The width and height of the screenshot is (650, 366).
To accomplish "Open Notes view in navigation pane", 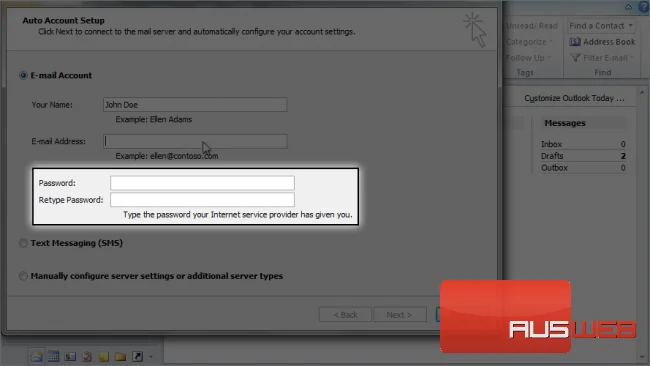I will pos(104,356).
